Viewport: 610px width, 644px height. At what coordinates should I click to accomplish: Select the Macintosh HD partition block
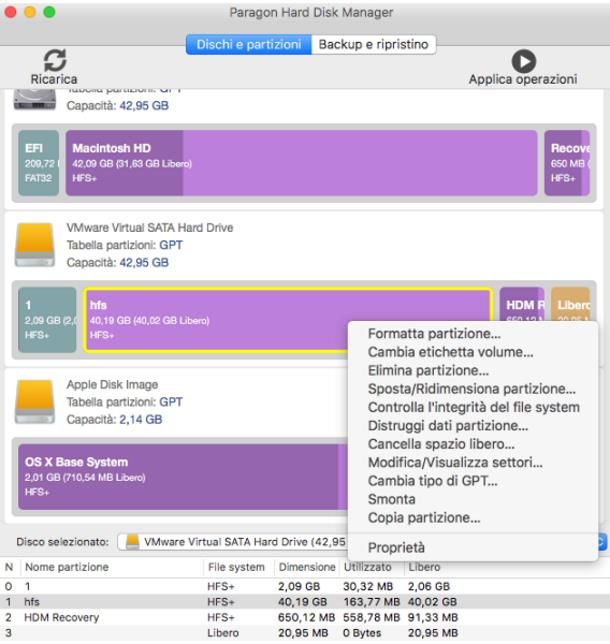click(x=302, y=163)
